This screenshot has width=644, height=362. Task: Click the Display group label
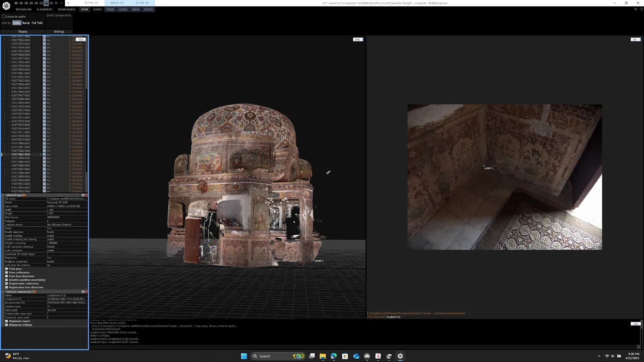23,31
